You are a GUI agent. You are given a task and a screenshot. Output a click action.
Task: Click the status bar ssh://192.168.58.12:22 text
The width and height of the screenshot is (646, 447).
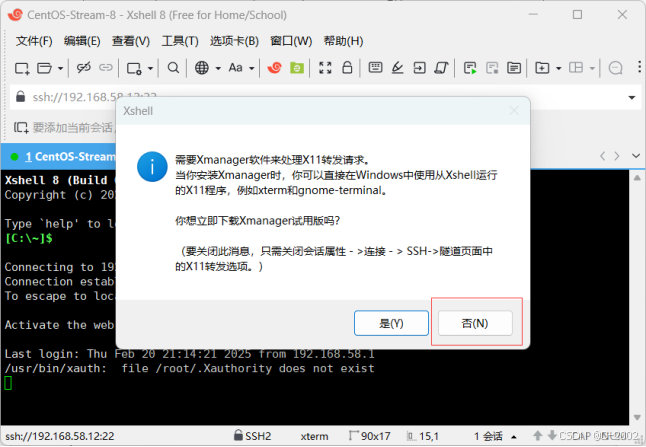[60, 436]
